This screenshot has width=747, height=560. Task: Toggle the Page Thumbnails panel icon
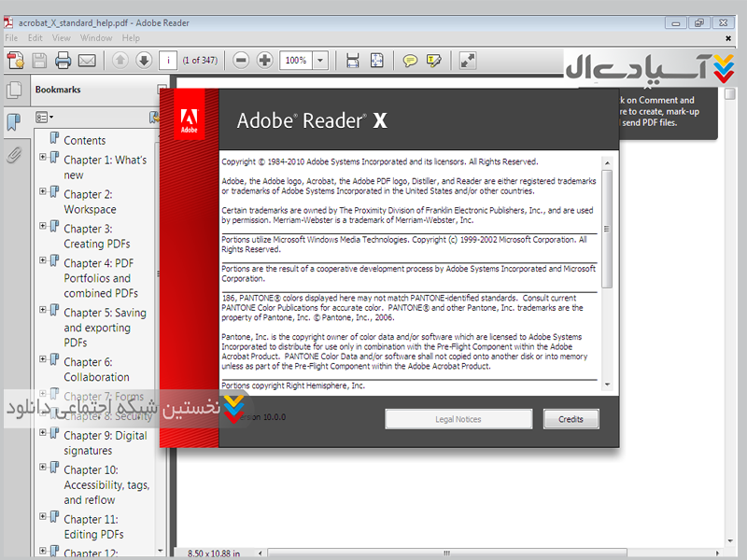[14, 91]
